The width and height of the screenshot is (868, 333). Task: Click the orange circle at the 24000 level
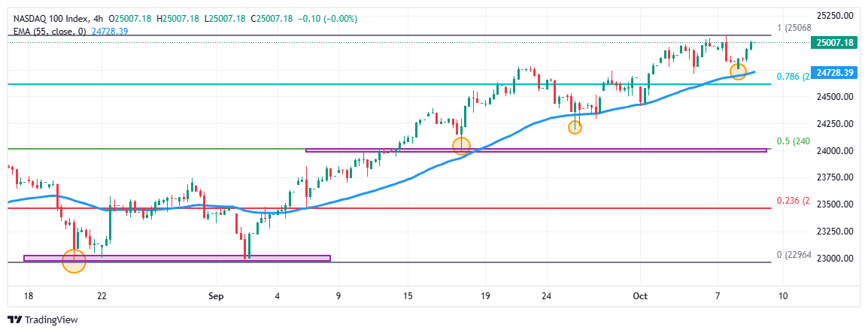pyautogui.click(x=461, y=146)
